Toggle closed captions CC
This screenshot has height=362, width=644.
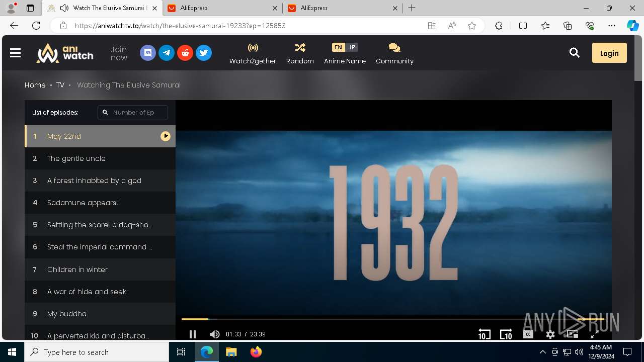[528, 334]
